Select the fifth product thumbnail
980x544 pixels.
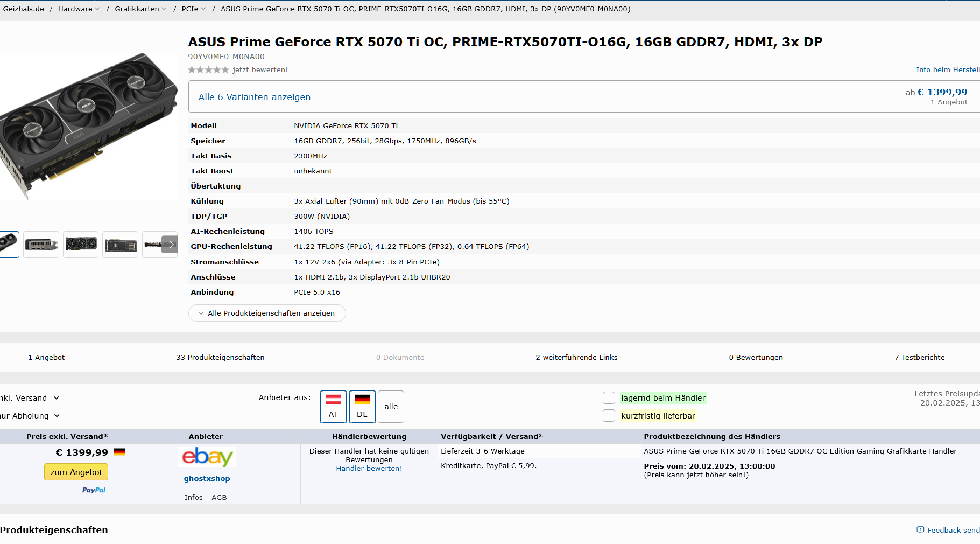pyautogui.click(x=153, y=245)
